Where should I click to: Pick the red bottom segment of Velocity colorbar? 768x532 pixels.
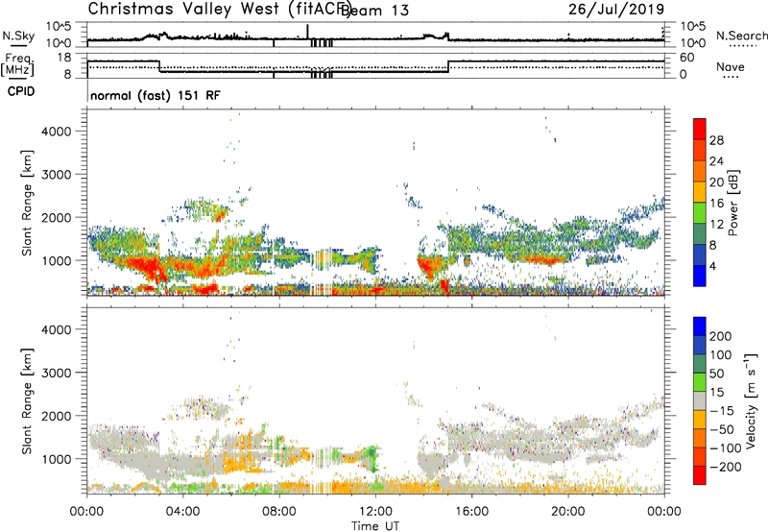(700, 475)
